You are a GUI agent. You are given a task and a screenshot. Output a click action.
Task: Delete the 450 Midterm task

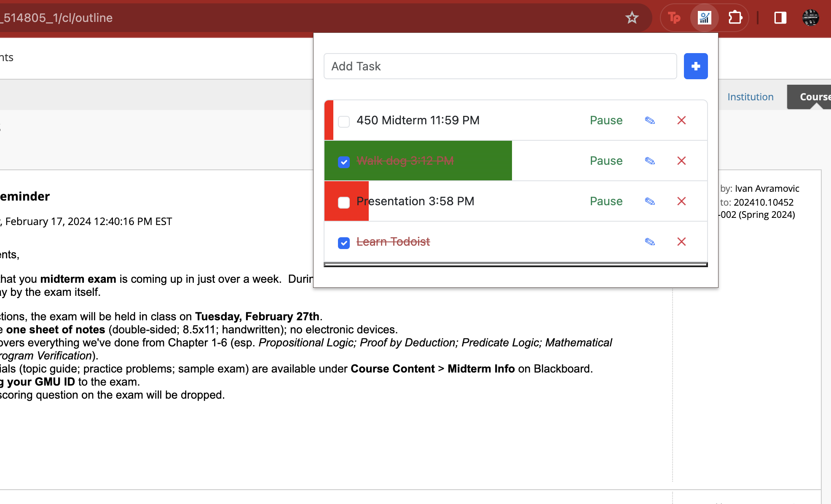[x=681, y=121]
